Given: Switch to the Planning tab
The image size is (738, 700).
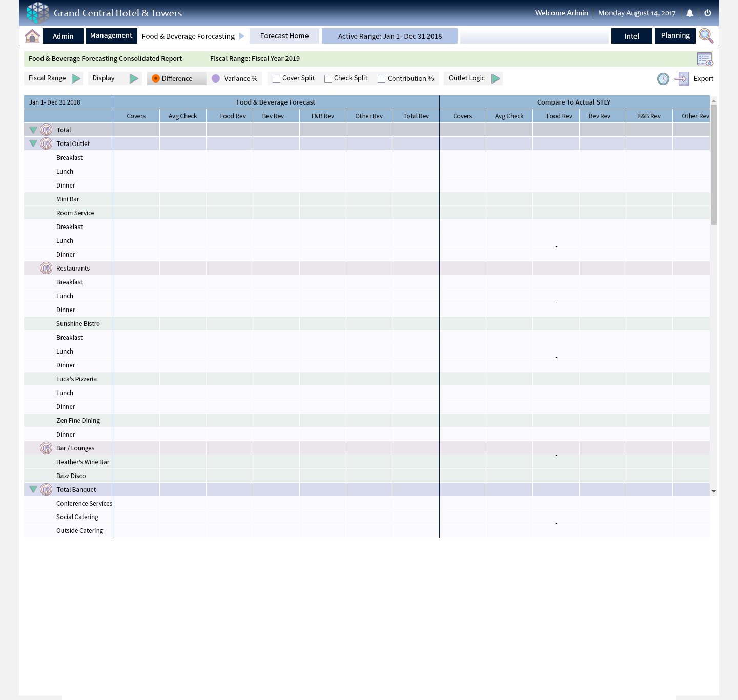Looking at the screenshot, I should tap(675, 36).
